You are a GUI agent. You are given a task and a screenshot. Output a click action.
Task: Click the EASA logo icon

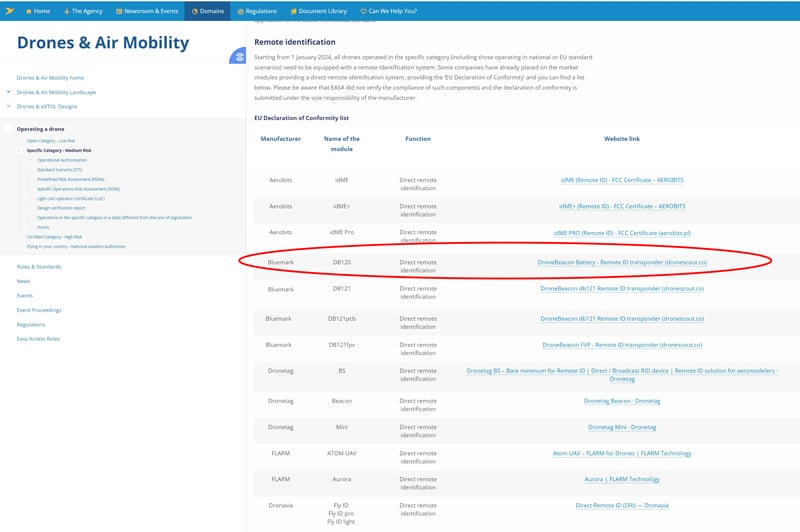pos(9,10)
